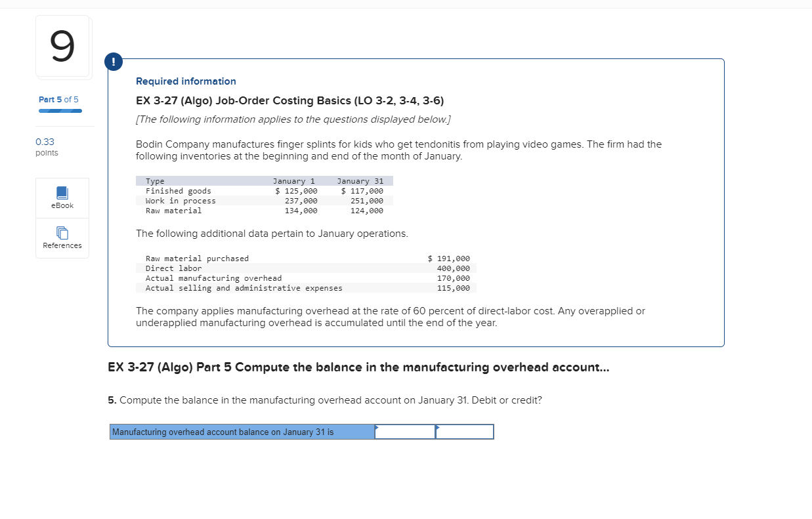This screenshot has height=519, width=812.
Task: Click the Part 5 progress bar
Action: 60,111
